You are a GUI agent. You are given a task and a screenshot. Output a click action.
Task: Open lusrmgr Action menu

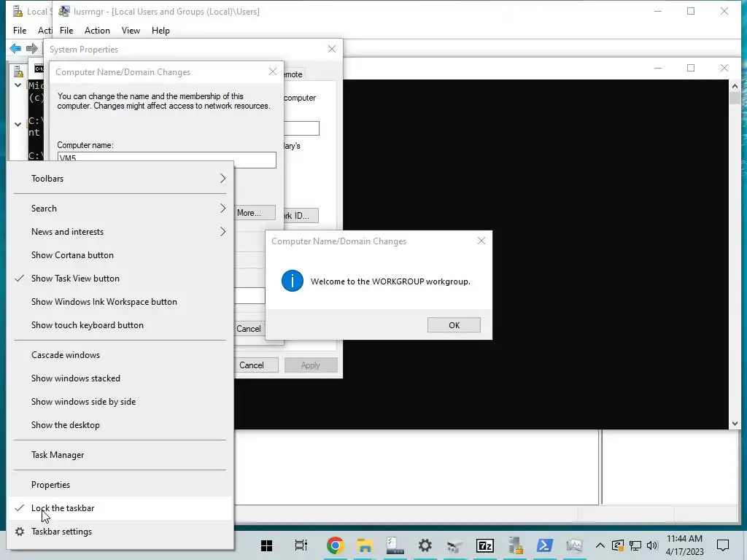point(97,31)
